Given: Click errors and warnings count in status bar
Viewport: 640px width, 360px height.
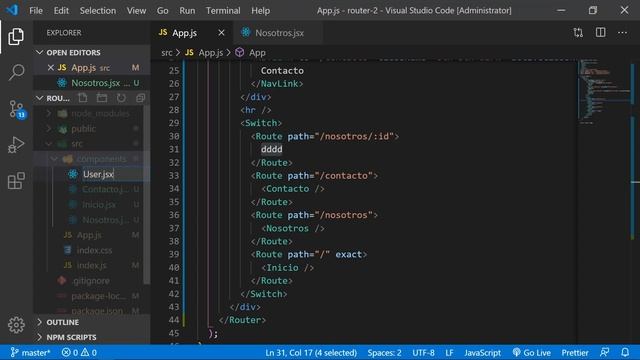Looking at the screenshot, I should pyautogui.click(x=79, y=352).
